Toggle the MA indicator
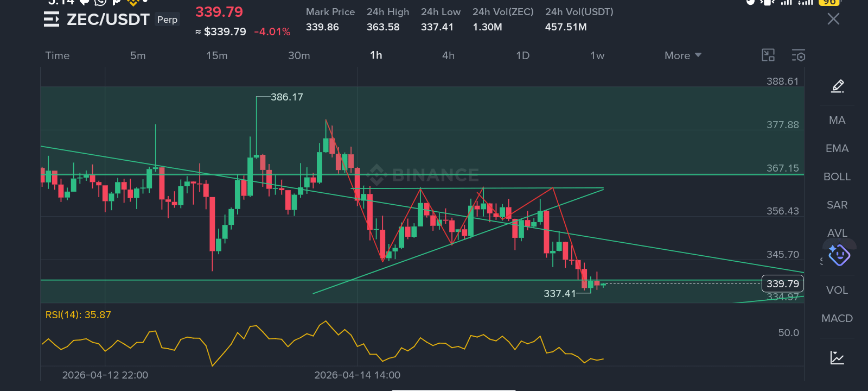This screenshot has height=391, width=868. pyautogui.click(x=837, y=120)
